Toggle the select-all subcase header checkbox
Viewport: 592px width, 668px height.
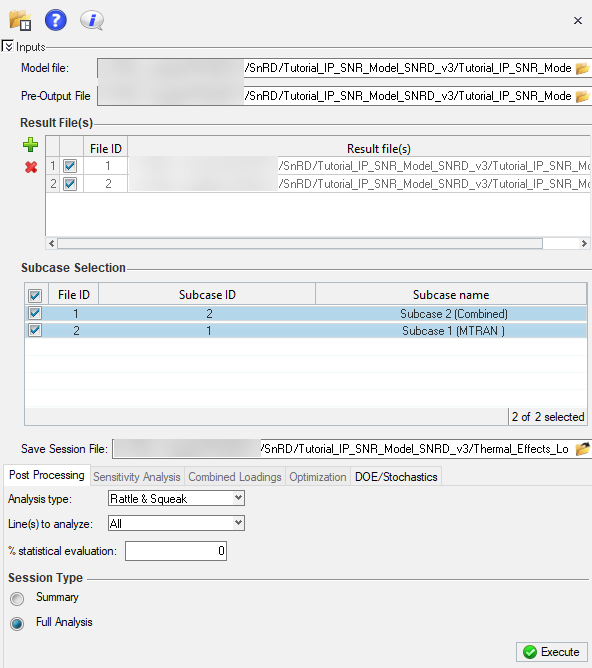coord(35,295)
